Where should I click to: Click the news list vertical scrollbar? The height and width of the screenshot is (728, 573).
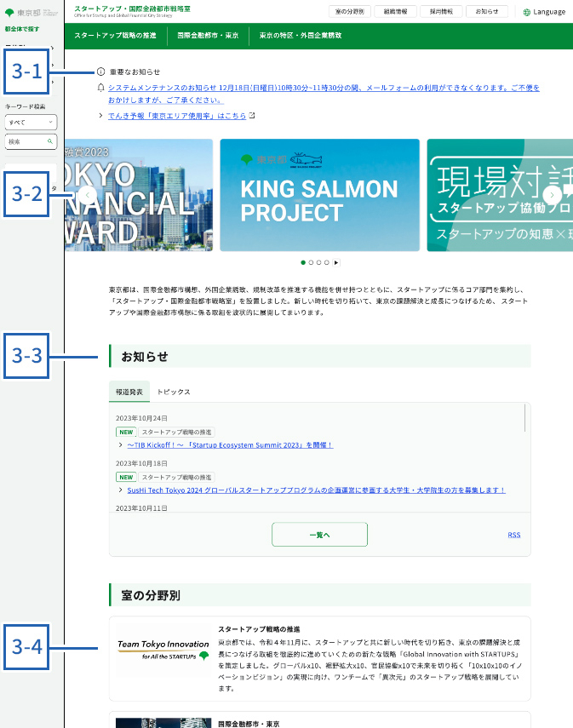pyautogui.click(x=525, y=417)
